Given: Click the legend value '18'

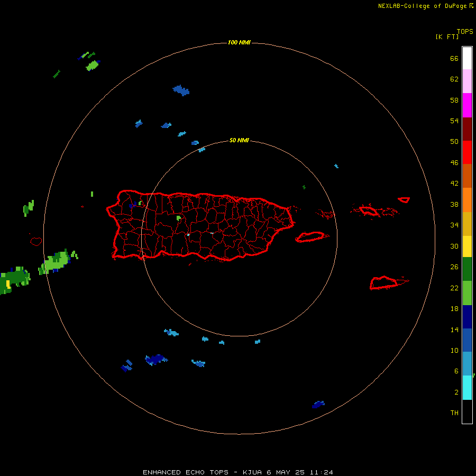Looking at the screenshot, I should pos(454,309).
